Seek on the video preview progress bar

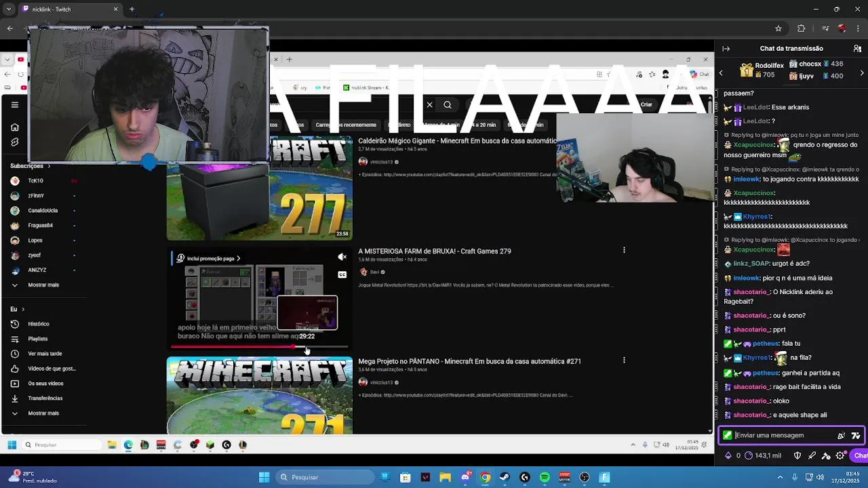pos(260,347)
